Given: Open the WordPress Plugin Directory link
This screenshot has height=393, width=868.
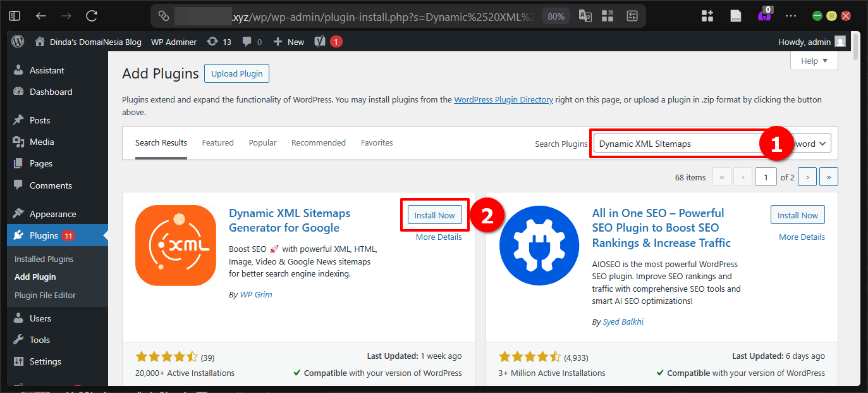Looking at the screenshot, I should point(503,99).
